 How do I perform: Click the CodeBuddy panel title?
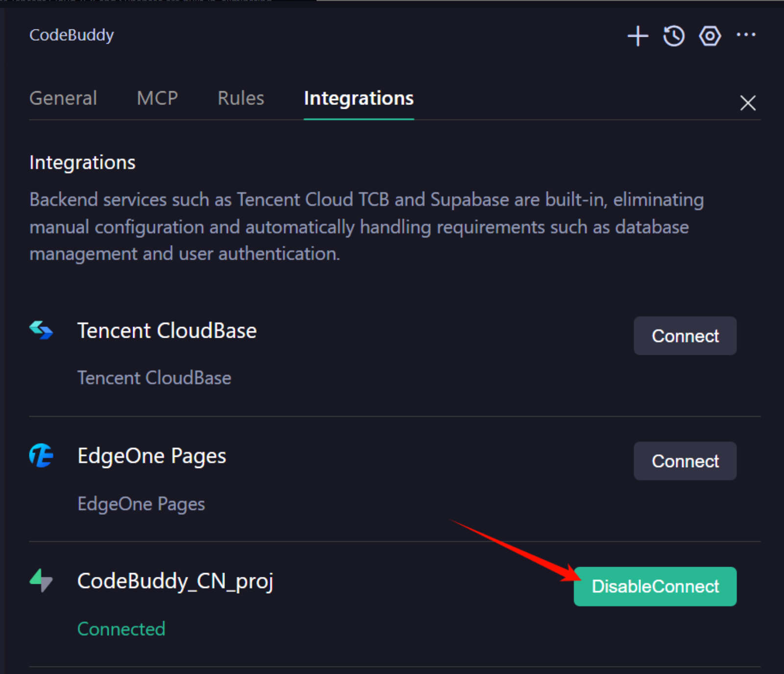pyautogui.click(x=72, y=35)
